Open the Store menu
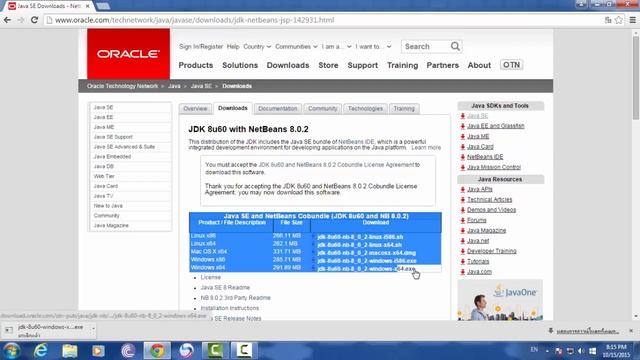 click(328, 65)
